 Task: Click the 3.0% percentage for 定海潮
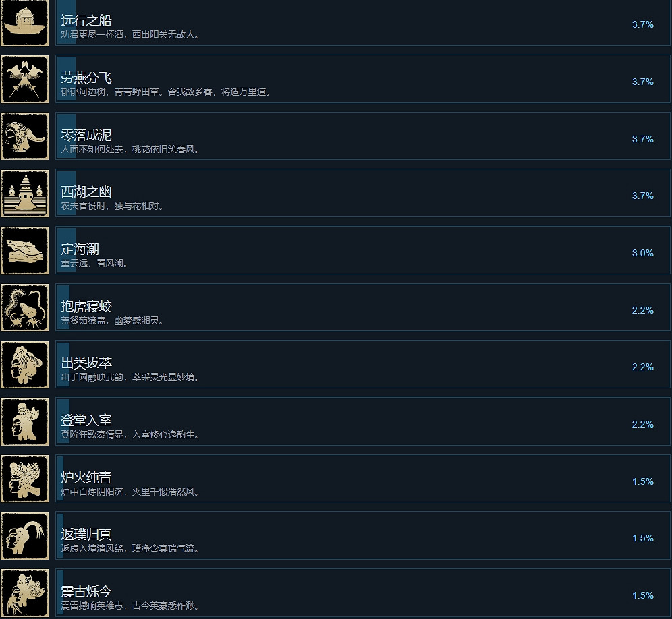click(x=642, y=253)
